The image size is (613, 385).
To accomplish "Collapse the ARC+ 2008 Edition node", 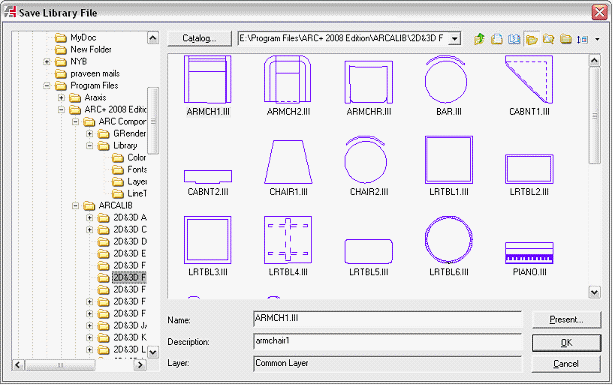I will tap(61, 110).
